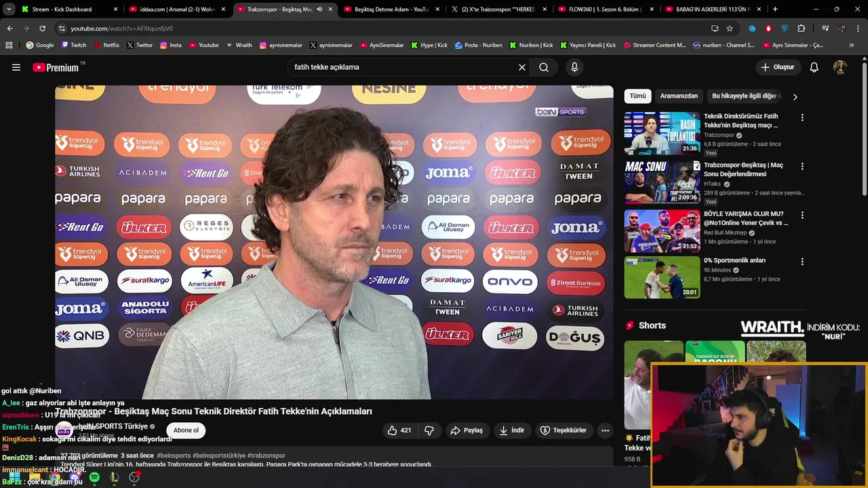Select the Tümü filter chip
The height and width of the screenshot is (488, 868).
coord(637,96)
